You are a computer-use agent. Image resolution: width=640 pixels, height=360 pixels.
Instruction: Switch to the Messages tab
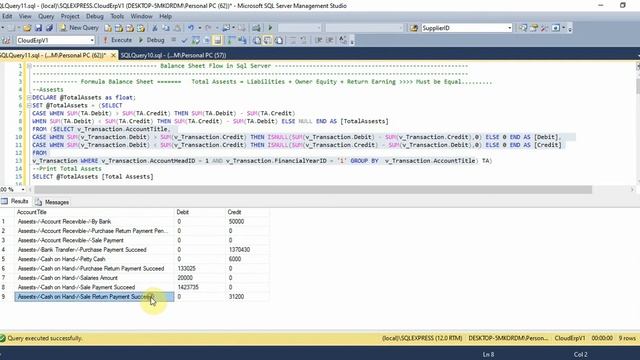tap(52, 202)
